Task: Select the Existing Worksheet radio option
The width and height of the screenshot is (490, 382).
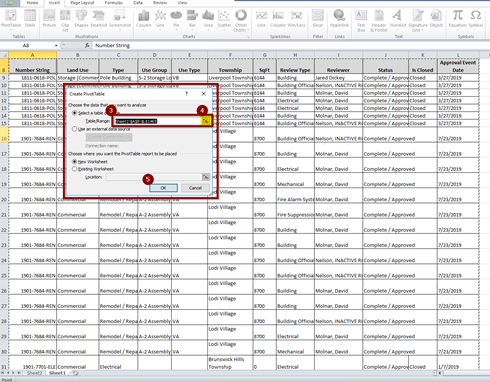Action: coord(75,169)
